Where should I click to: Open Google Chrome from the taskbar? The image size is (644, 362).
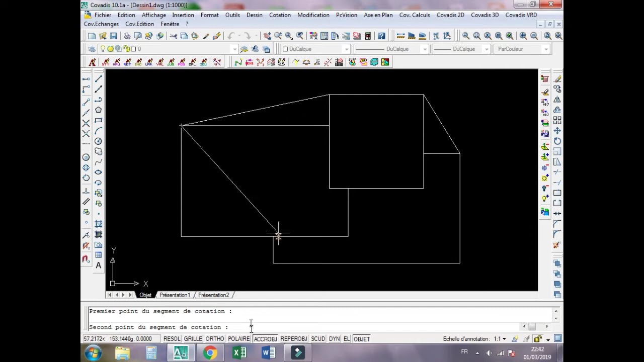click(210, 353)
